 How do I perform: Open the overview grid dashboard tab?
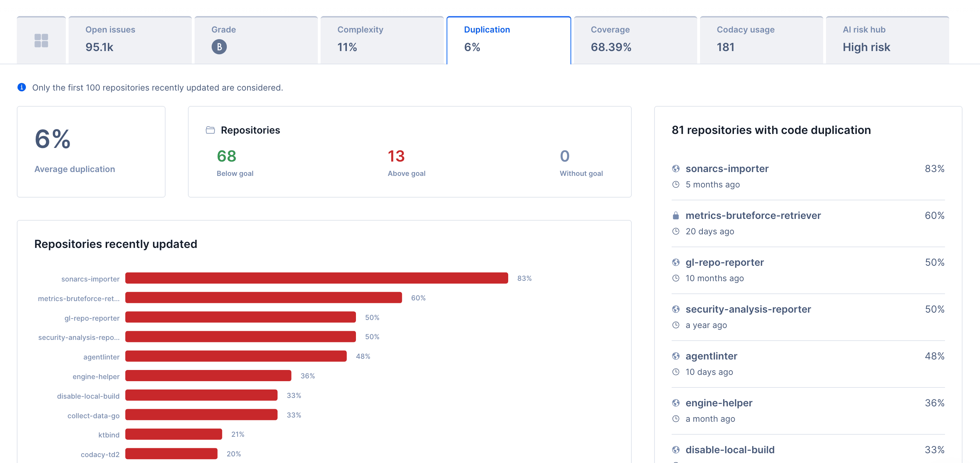tap(41, 40)
